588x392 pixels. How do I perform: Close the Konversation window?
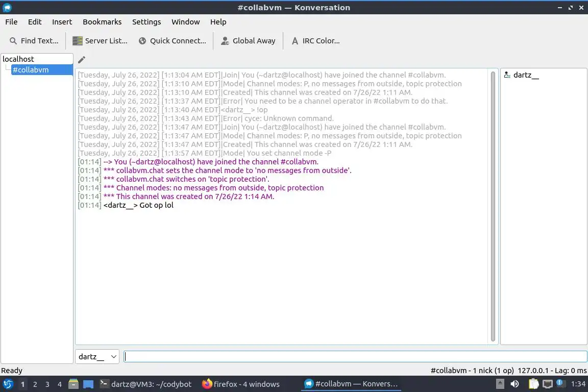click(x=581, y=8)
